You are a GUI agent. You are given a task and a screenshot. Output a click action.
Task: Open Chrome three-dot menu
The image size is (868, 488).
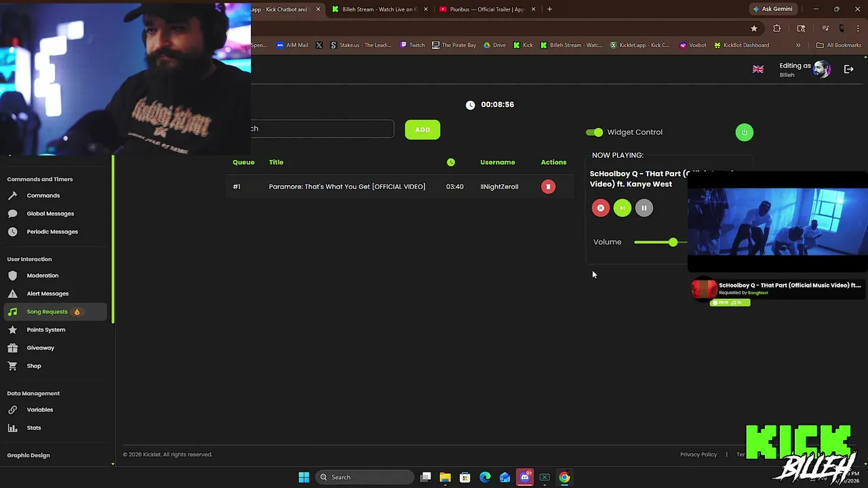coord(858,28)
